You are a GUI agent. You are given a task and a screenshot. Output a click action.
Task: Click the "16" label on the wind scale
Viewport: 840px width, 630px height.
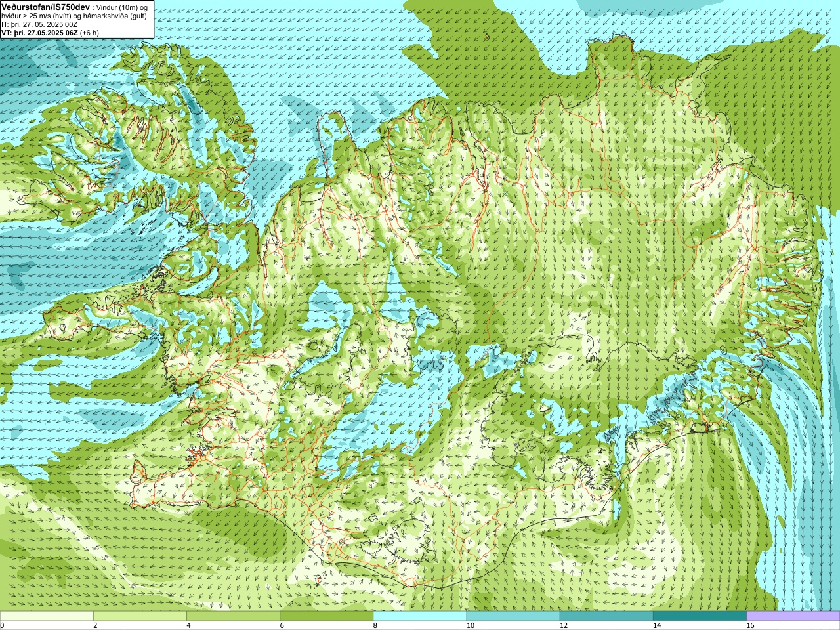751,625
